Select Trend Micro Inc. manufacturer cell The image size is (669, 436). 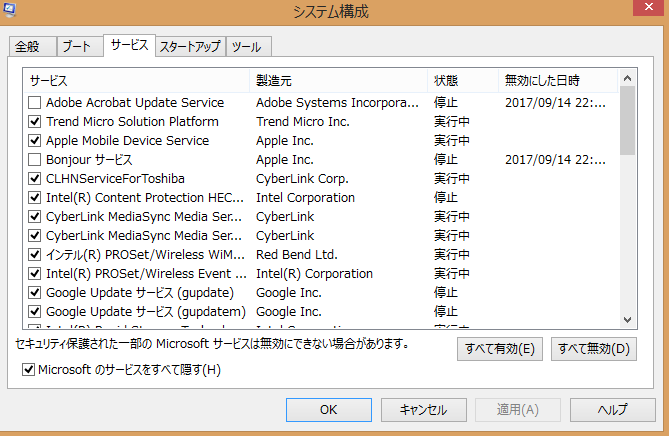[303, 122]
